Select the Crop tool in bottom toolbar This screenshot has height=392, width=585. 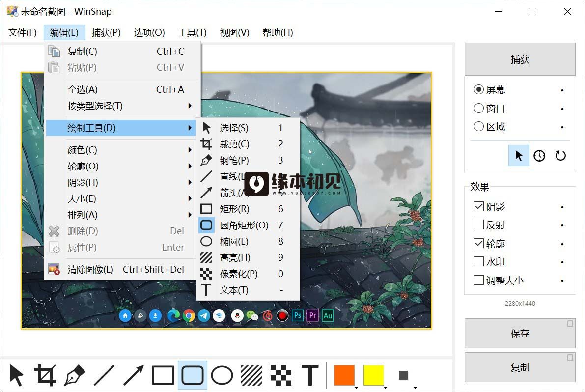(x=45, y=375)
